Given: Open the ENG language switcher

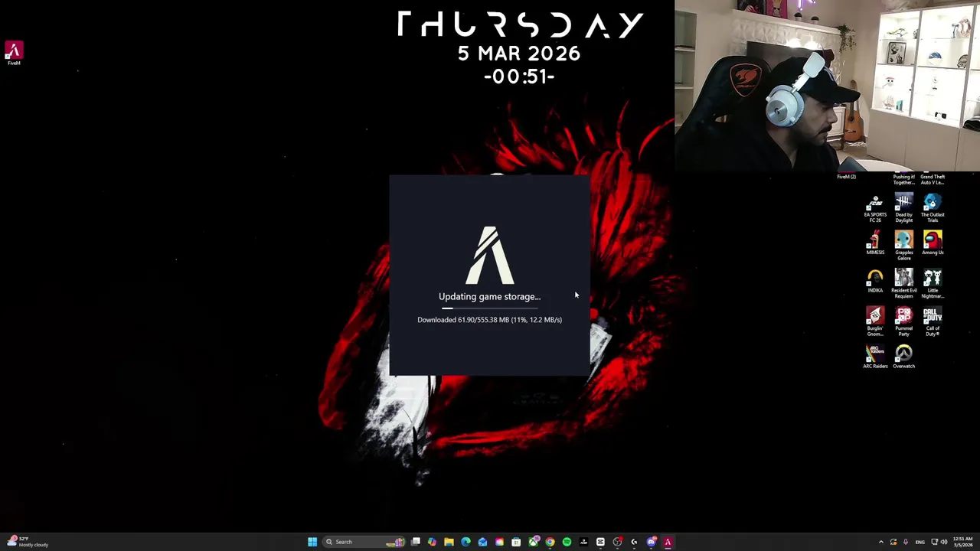Looking at the screenshot, I should (x=920, y=542).
